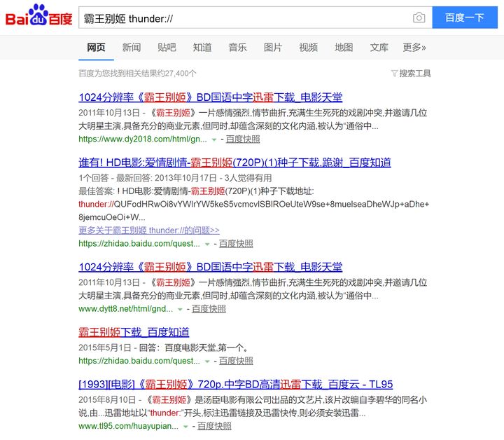Click result count text 百度为您找到相关结果约27,400个

[x=137, y=74]
